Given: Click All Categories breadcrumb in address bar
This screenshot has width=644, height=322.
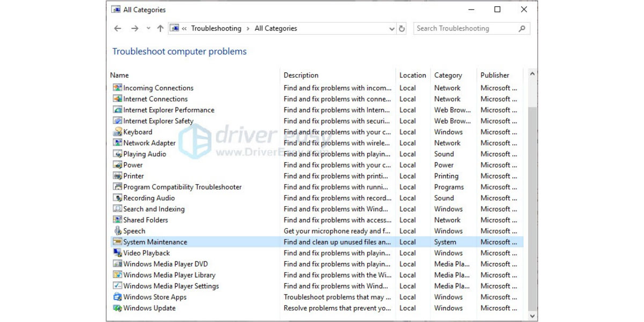Looking at the screenshot, I should (x=276, y=28).
